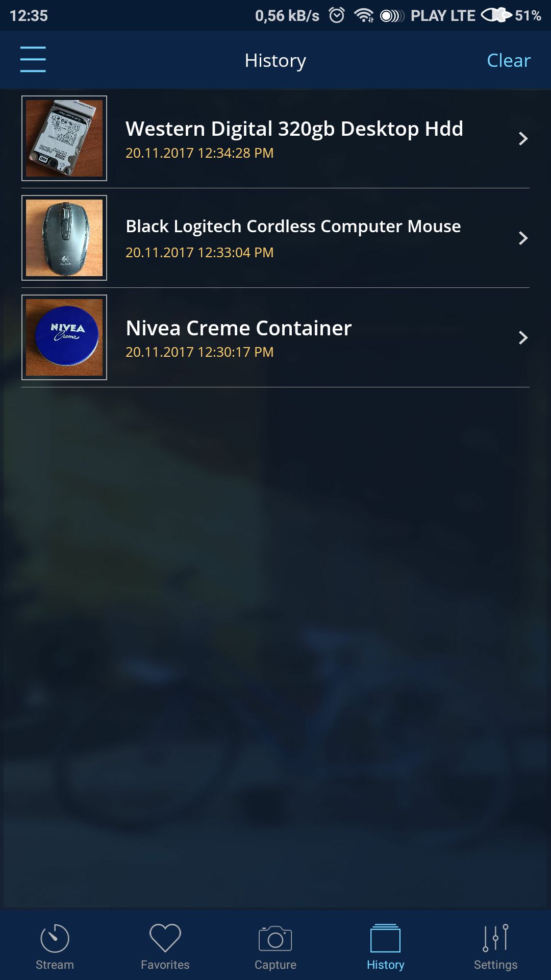Tap the Capture camera icon
The height and width of the screenshot is (980, 551).
coord(275,938)
